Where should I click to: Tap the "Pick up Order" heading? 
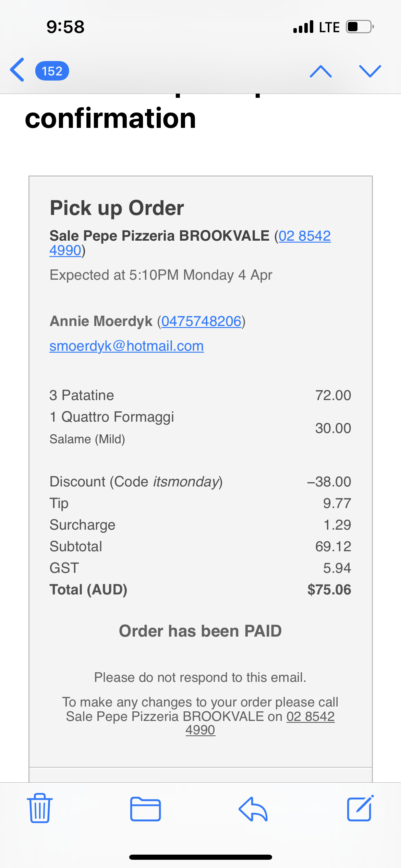117,208
